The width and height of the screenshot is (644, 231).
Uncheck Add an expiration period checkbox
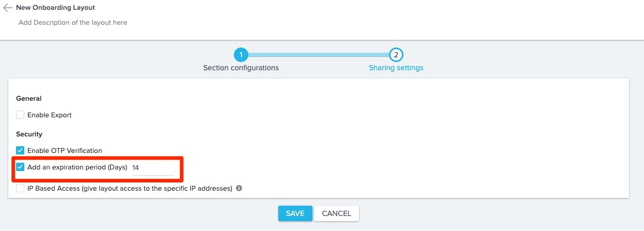tap(20, 167)
